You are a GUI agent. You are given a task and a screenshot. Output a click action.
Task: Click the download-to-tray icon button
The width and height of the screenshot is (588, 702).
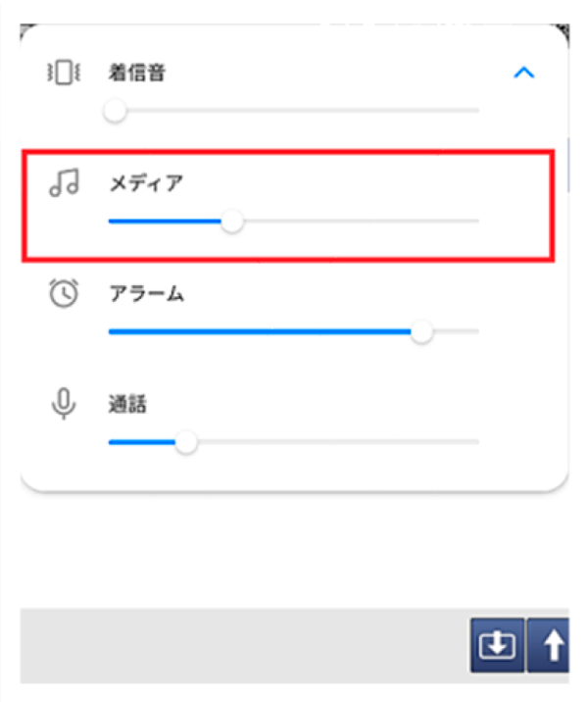[497, 645]
